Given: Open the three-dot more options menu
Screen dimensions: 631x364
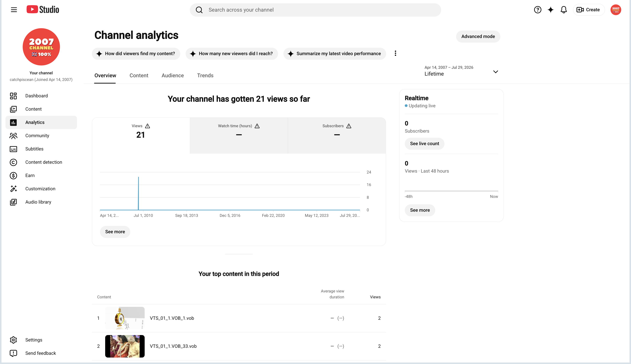Looking at the screenshot, I should (x=395, y=53).
